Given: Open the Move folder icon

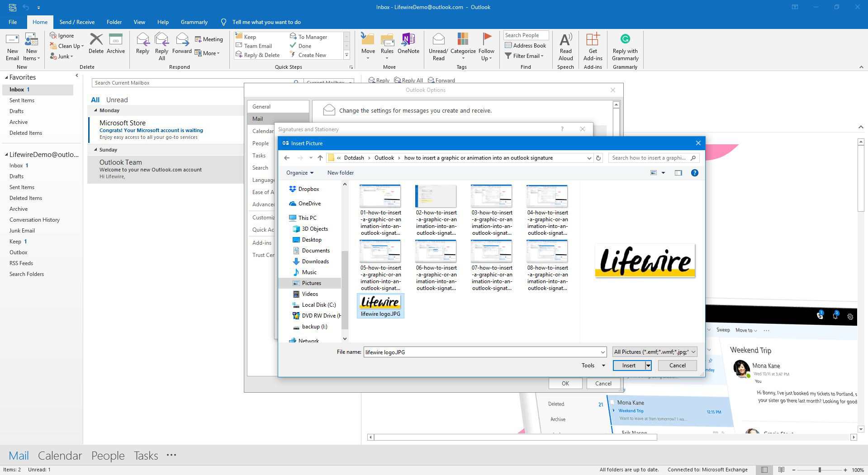Looking at the screenshot, I should pyautogui.click(x=368, y=47).
